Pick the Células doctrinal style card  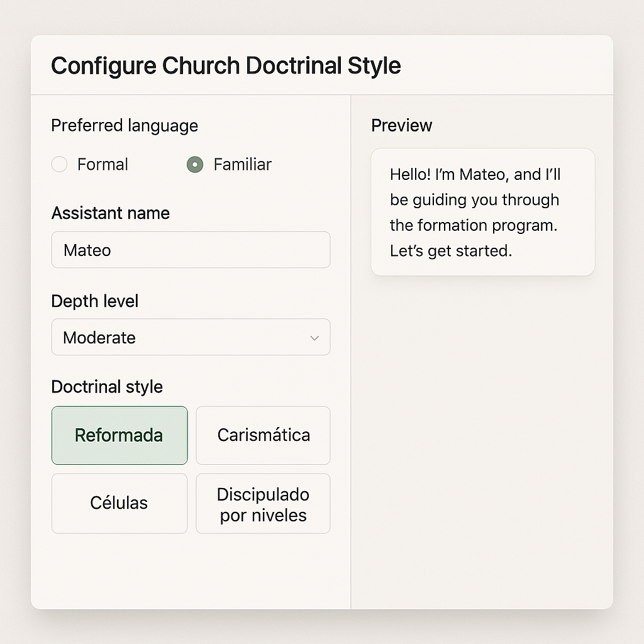click(x=119, y=503)
